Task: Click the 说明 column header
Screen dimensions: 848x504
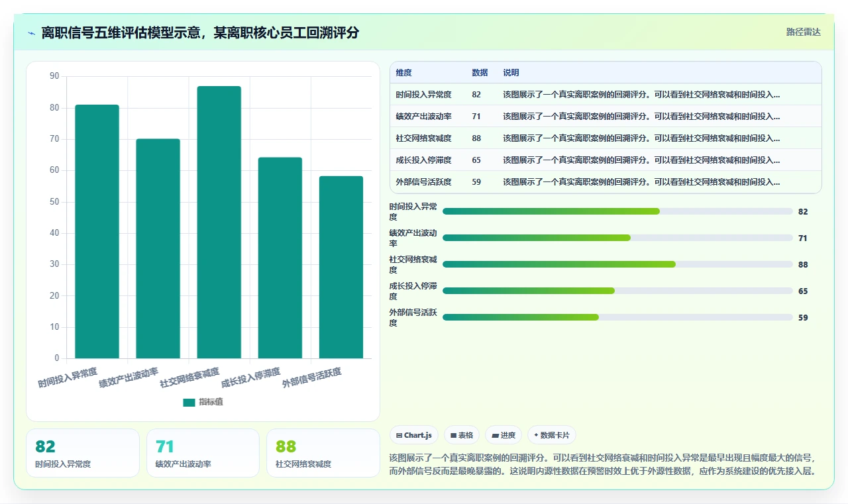Action: [511, 73]
